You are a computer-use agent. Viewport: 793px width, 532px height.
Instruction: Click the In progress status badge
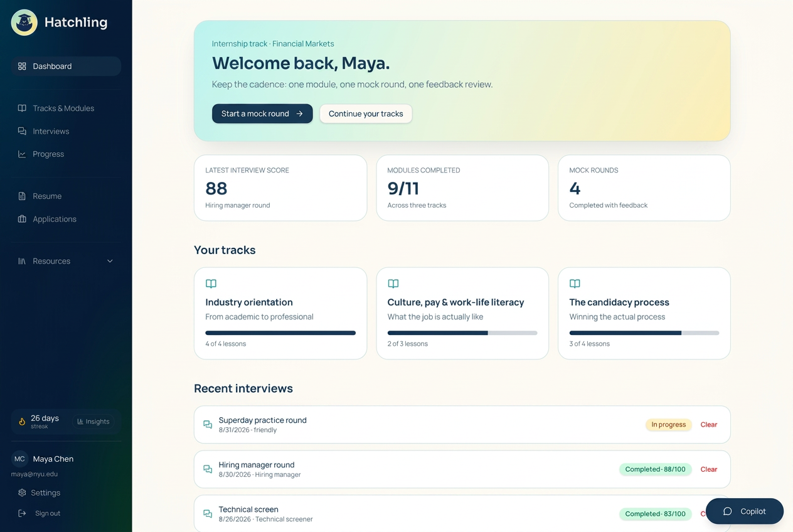669,425
